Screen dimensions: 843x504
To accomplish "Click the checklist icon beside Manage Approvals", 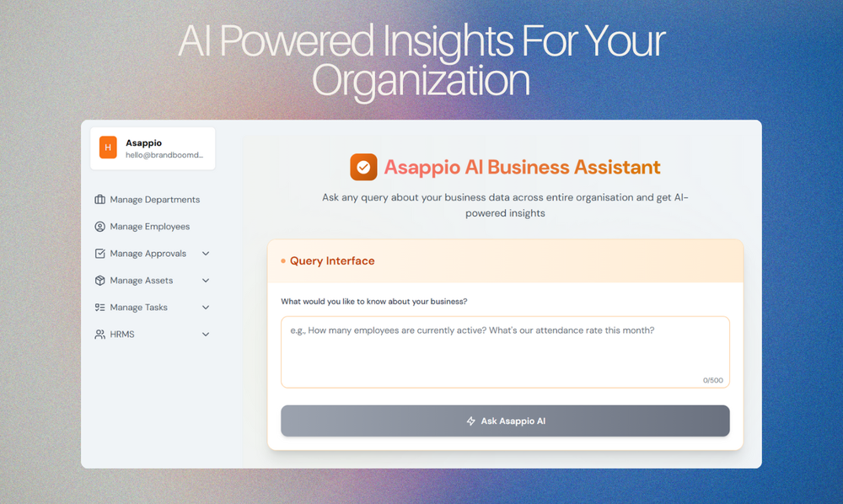I will click(100, 253).
